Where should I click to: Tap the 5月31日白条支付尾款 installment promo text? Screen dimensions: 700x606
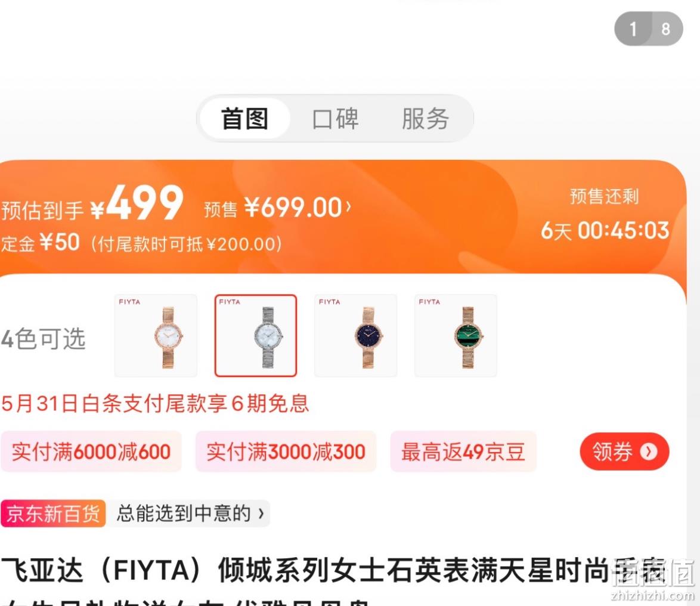(x=155, y=403)
